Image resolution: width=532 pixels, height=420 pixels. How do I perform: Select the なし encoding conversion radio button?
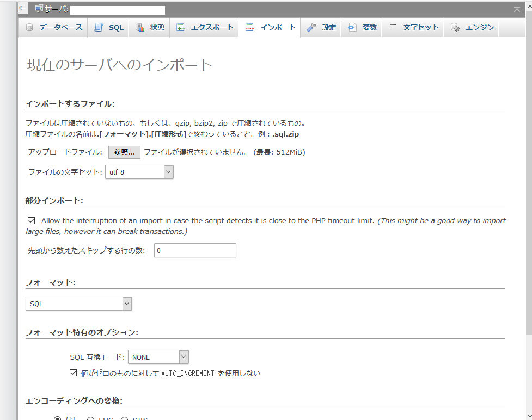pyautogui.click(x=58, y=418)
